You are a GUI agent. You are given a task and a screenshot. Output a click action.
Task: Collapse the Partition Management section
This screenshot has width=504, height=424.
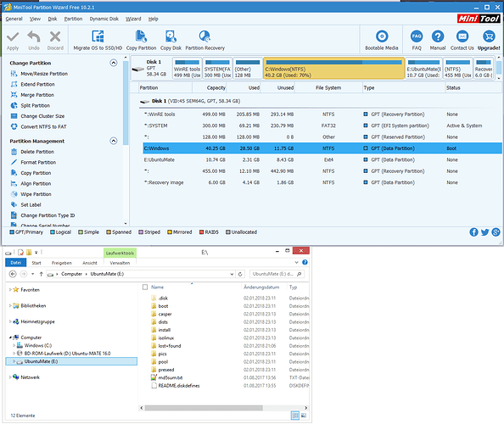tap(114, 141)
